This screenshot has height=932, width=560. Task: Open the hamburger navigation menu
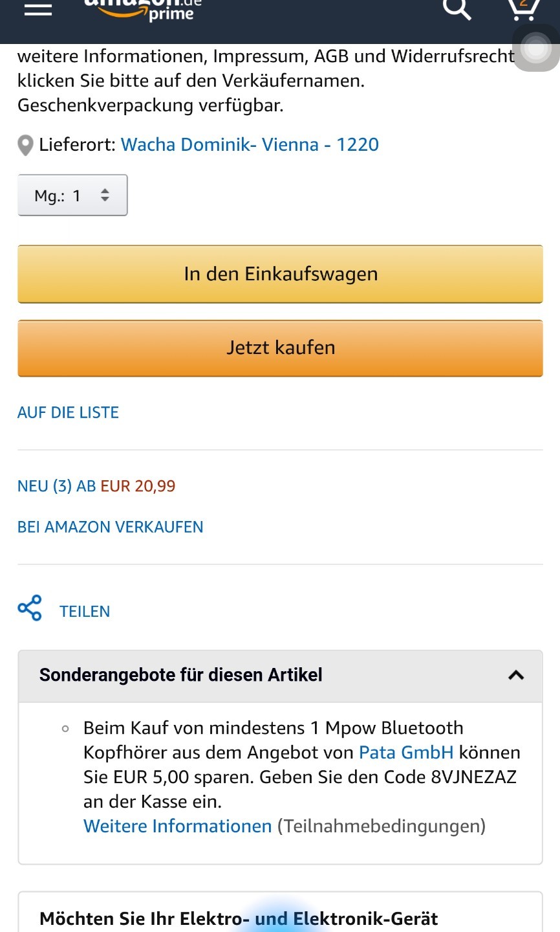[38, 9]
